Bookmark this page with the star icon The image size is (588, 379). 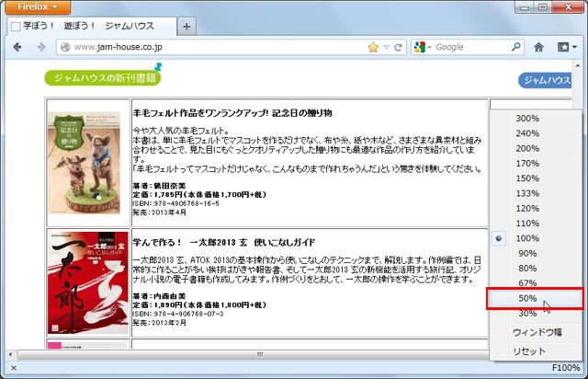pos(373,47)
